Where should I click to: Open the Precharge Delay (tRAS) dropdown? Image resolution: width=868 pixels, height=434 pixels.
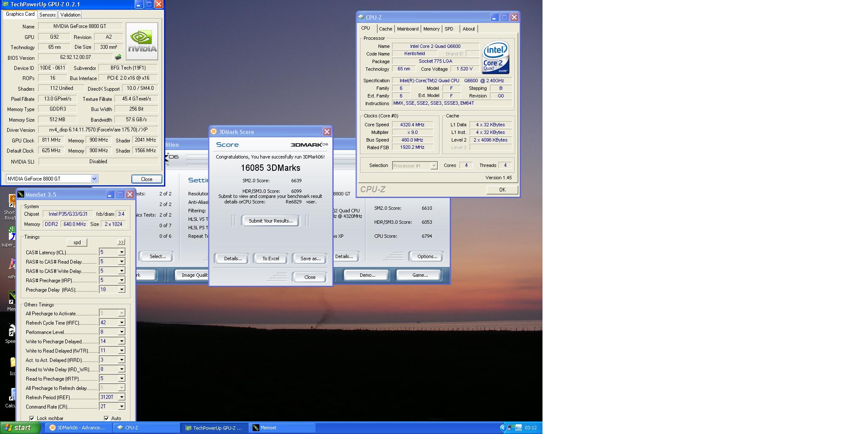(121, 289)
